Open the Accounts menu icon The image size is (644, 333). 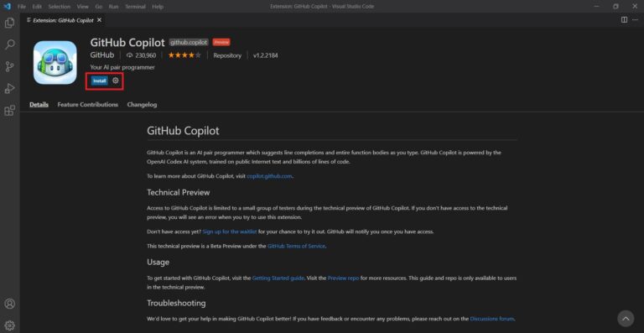click(9, 304)
